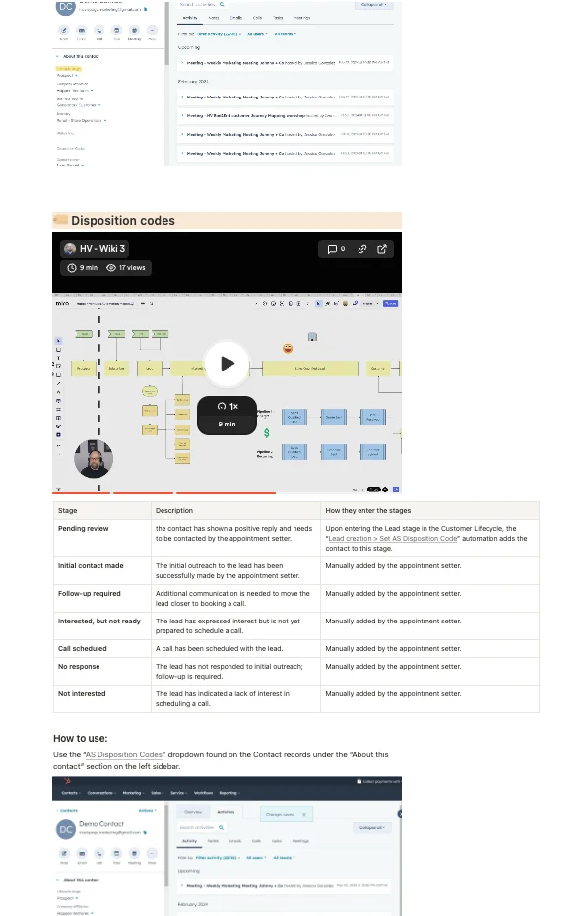Click the tag emoji beside Disposition codes
588x916 pixels.
pos(61,220)
